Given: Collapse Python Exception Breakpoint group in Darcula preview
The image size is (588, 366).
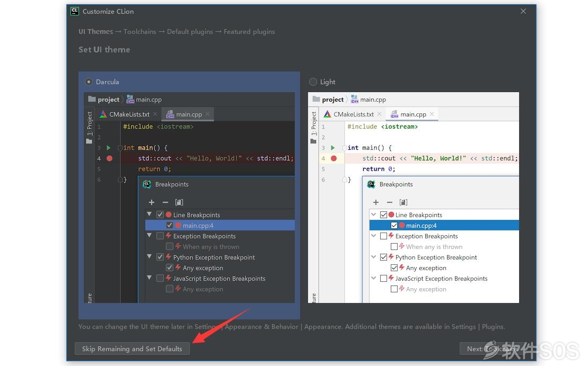Looking at the screenshot, I should (x=149, y=256).
